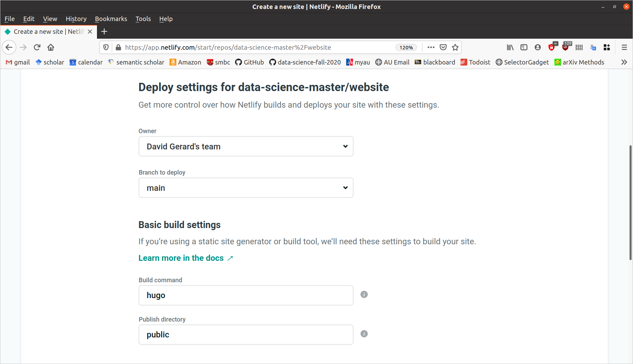This screenshot has width=633, height=364.
Task: Open the gmail bookmark
Action: pos(18,62)
